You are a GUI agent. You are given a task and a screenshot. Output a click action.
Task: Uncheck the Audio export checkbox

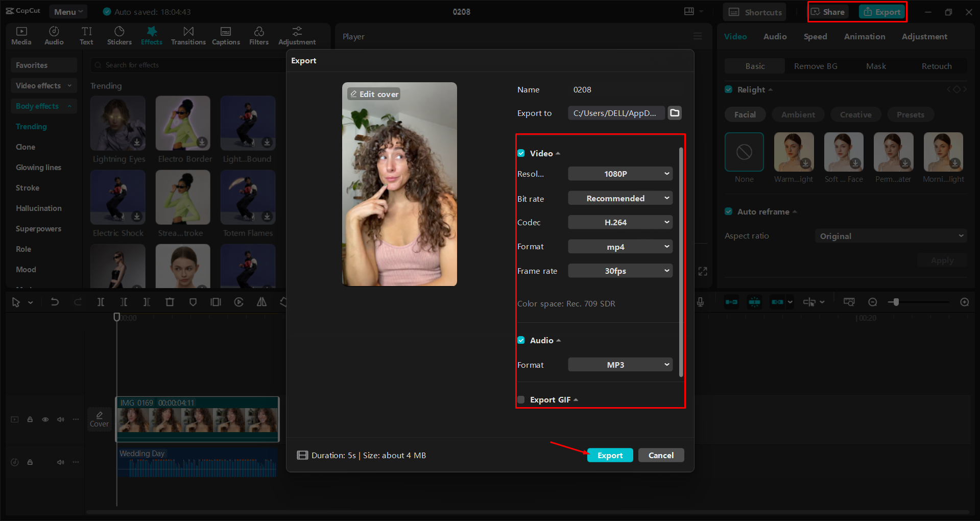pos(521,340)
